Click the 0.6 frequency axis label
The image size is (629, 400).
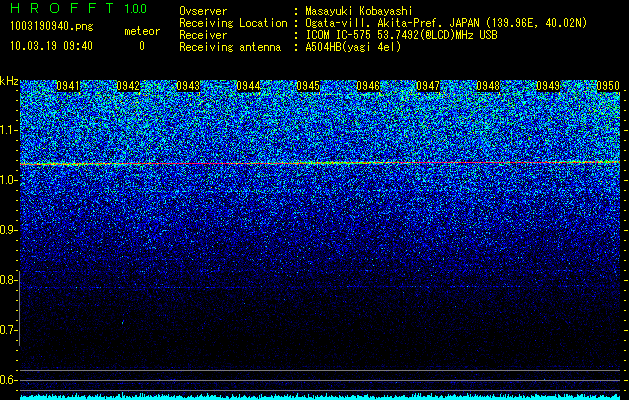[8, 380]
